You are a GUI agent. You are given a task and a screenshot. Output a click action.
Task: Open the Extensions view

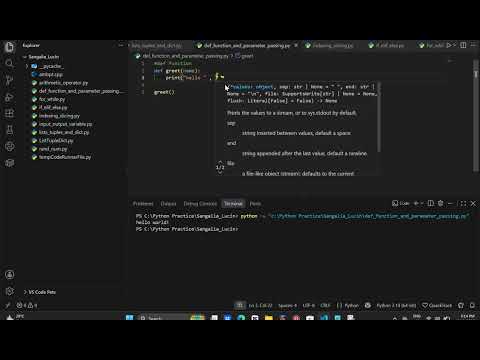9,113
